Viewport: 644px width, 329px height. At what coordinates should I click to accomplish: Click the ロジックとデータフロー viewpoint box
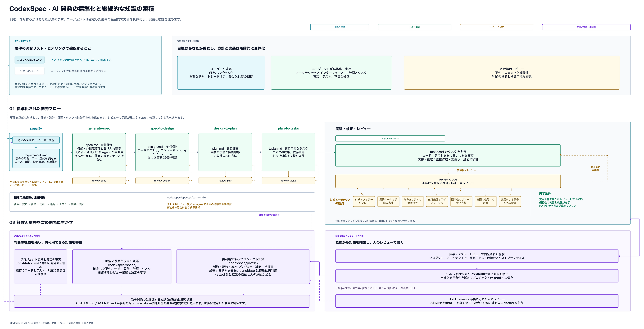pos(364,201)
